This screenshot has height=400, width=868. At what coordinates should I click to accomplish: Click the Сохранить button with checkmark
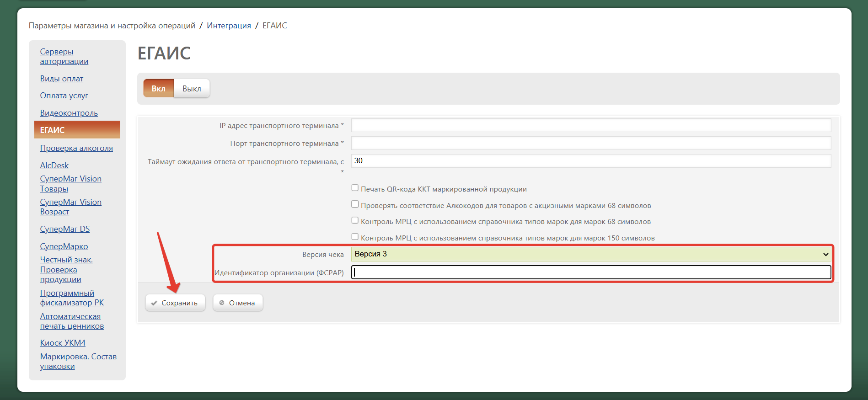point(175,303)
